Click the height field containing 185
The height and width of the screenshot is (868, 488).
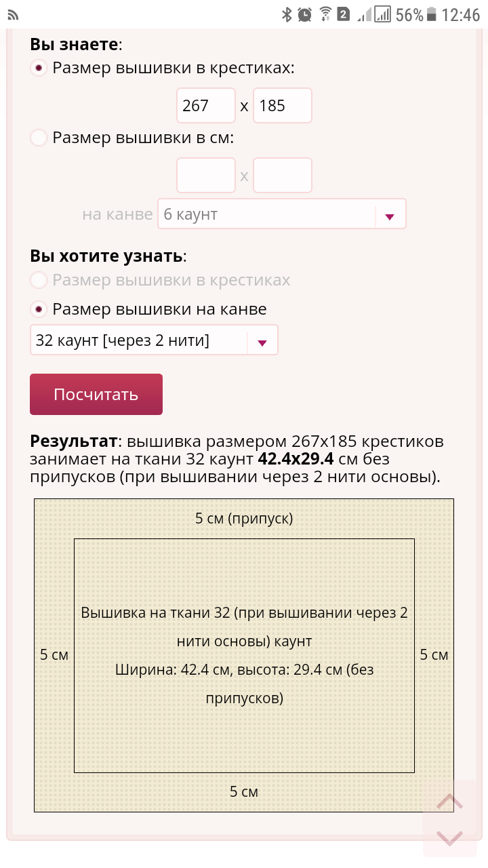(282, 106)
